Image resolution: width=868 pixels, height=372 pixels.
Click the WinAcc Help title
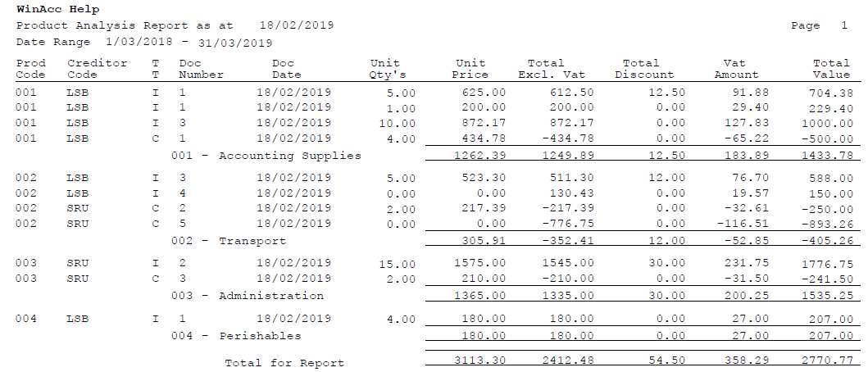(x=58, y=9)
